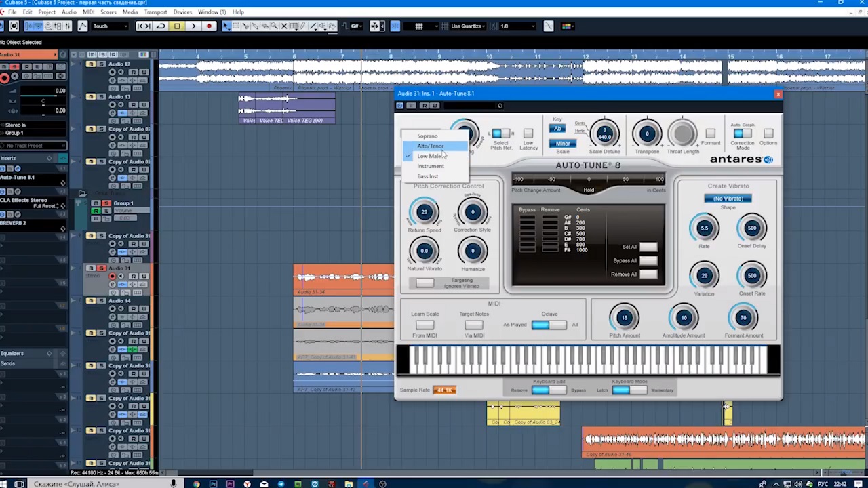Select the Range Selection tool
The width and height of the screenshot is (868, 488).
(x=236, y=26)
